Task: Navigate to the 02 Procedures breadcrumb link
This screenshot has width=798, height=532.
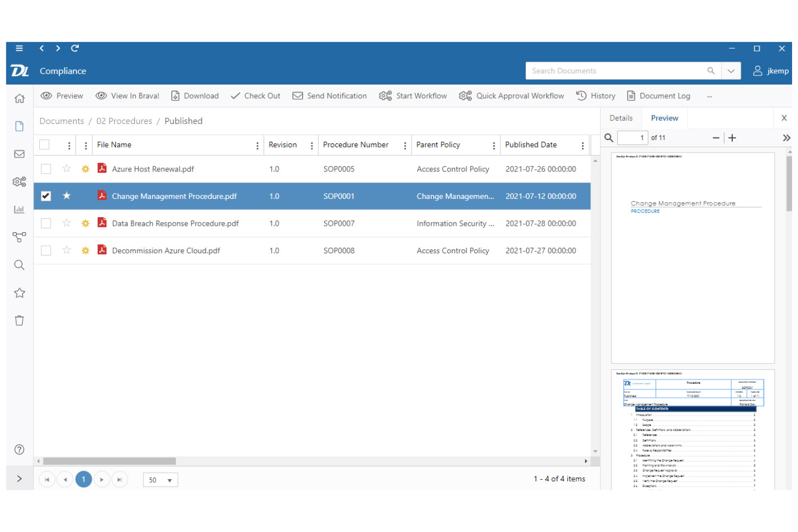Action: click(124, 121)
